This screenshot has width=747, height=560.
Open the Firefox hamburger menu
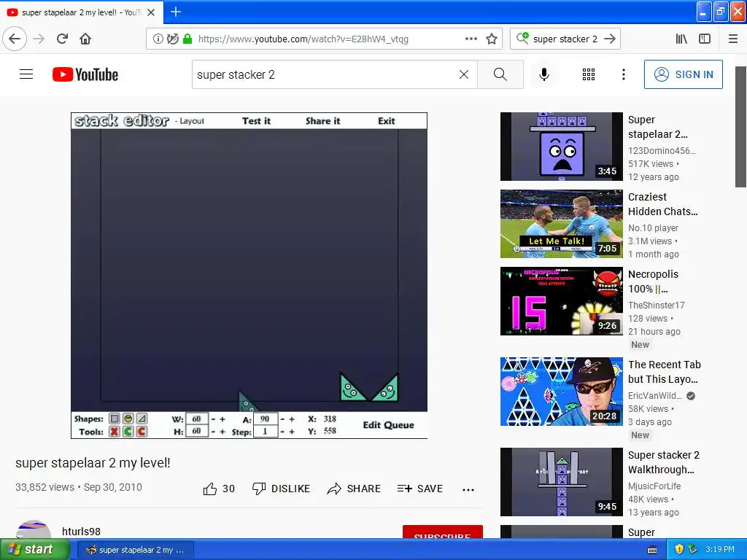pyautogui.click(x=733, y=39)
